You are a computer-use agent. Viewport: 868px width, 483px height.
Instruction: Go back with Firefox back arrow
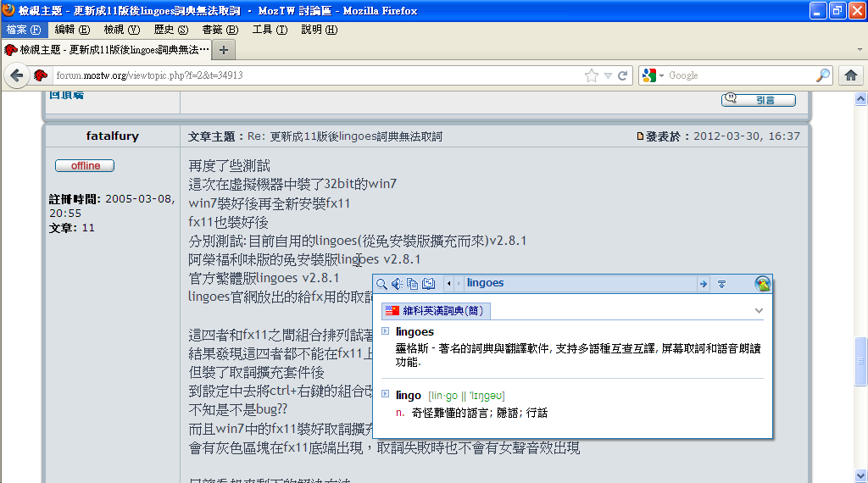(17, 75)
